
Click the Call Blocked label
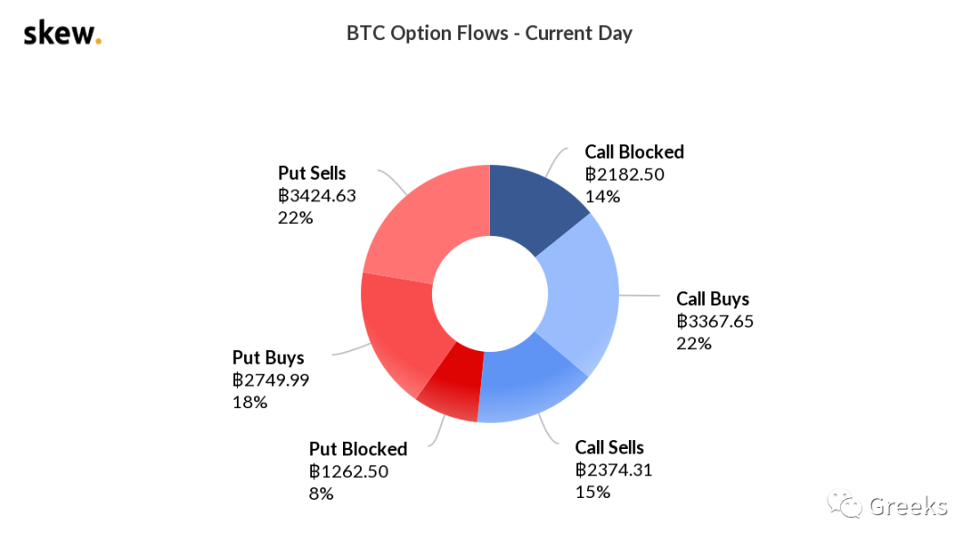tap(633, 151)
